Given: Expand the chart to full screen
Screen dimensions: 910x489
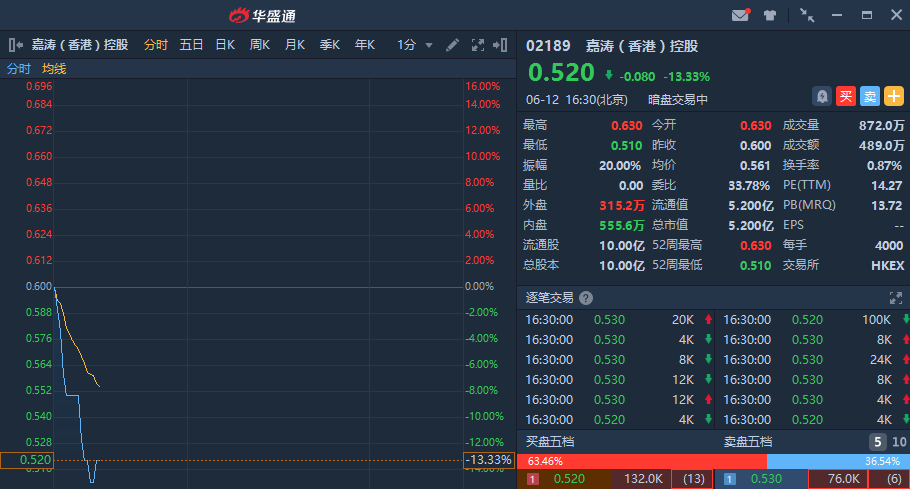Looking at the screenshot, I should (478, 45).
